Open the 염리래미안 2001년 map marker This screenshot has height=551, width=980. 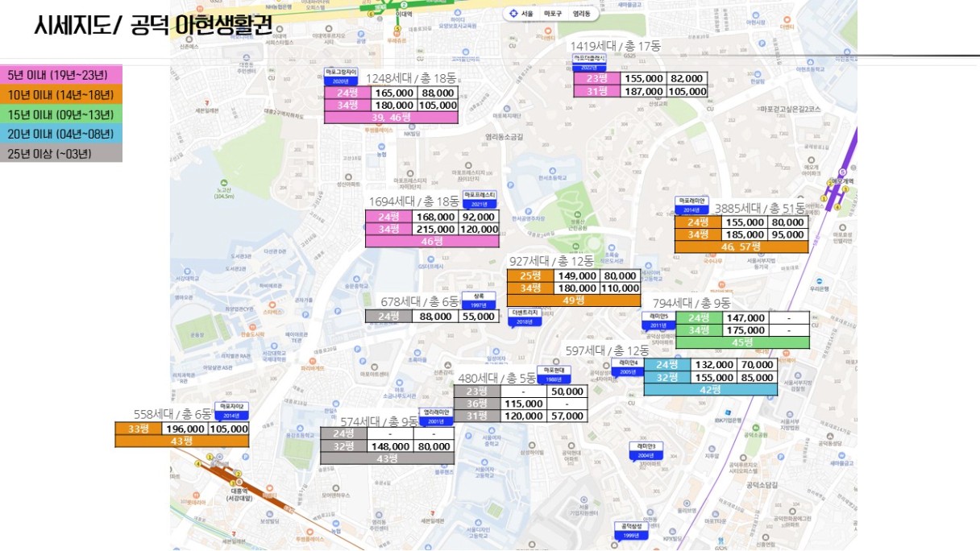tap(436, 416)
